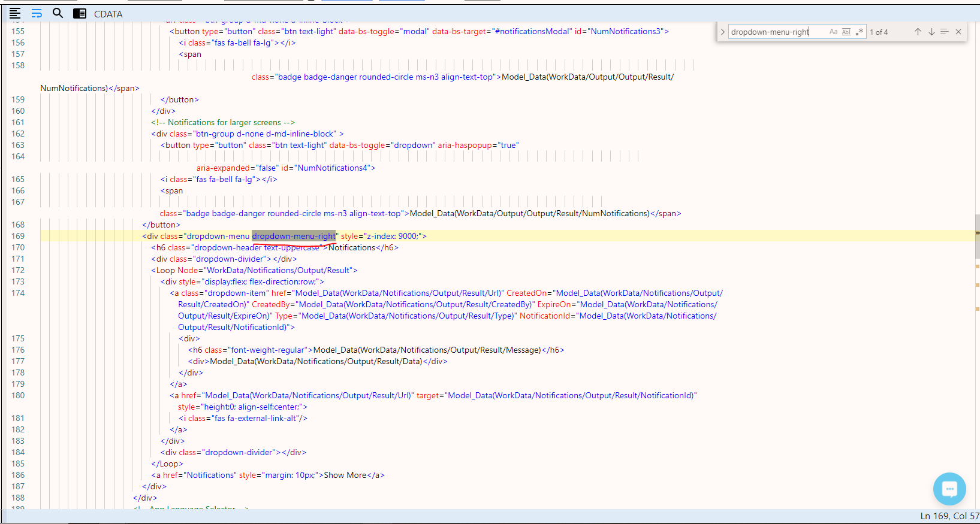The height and width of the screenshot is (524, 980).
Task: Click 'fas fa-external-link-alt' class text
Action: [x=255, y=418]
